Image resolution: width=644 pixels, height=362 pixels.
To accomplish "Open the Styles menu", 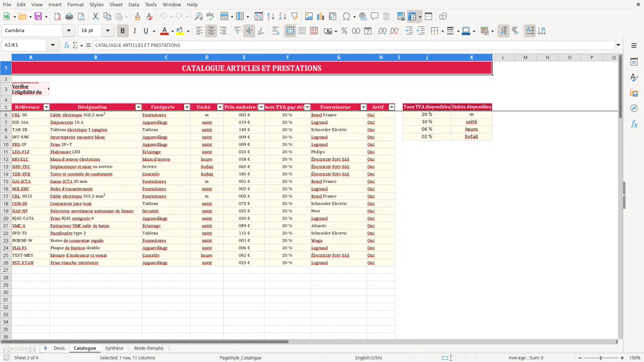I will click(x=97, y=4).
